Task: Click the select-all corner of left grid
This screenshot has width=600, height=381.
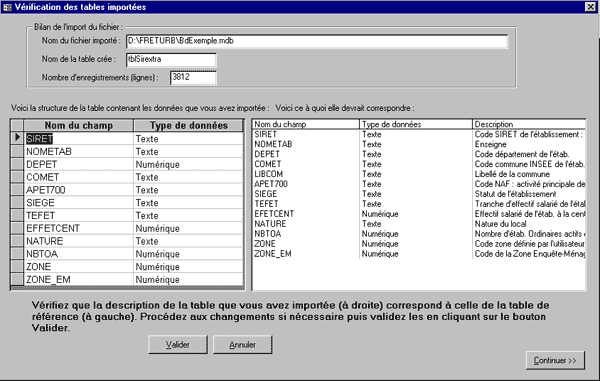Action: pyautogui.click(x=17, y=125)
